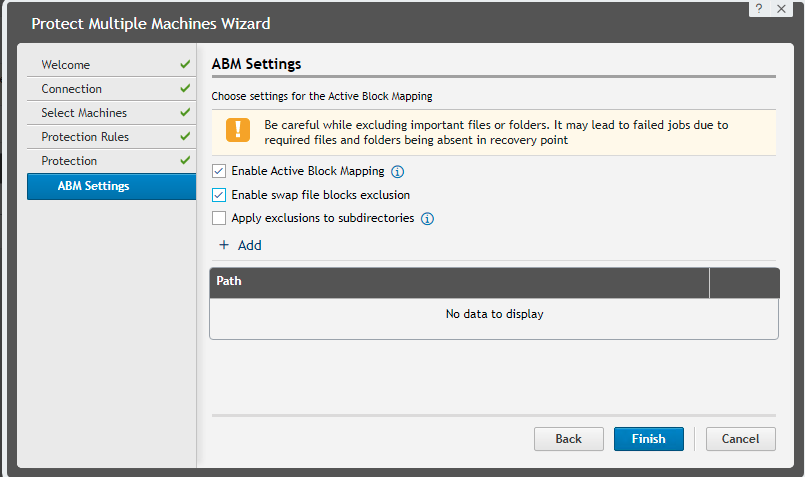Show info for Enable Active Block Mapping
This screenshot has width=805, height=477.
[x=397, y=171]
